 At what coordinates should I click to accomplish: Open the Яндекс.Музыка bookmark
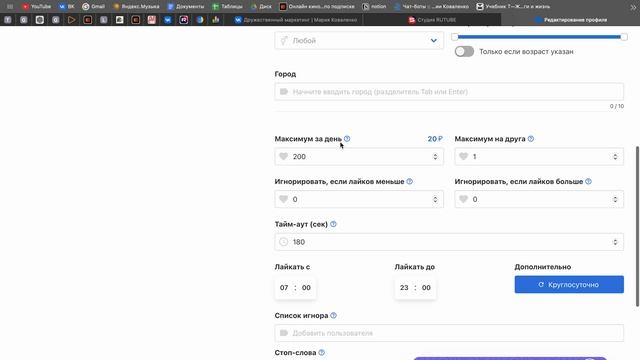click(x=136, y=7)
